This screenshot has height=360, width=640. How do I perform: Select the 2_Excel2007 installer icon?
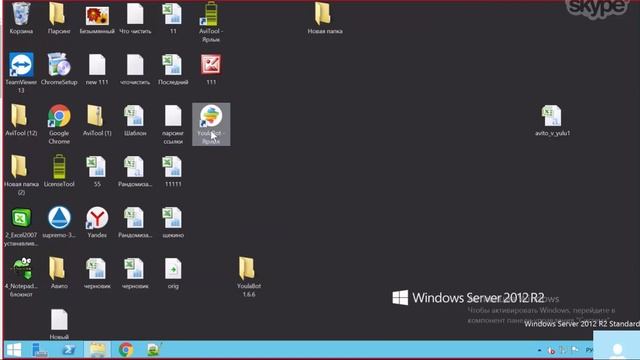click(x=21, y=226)
